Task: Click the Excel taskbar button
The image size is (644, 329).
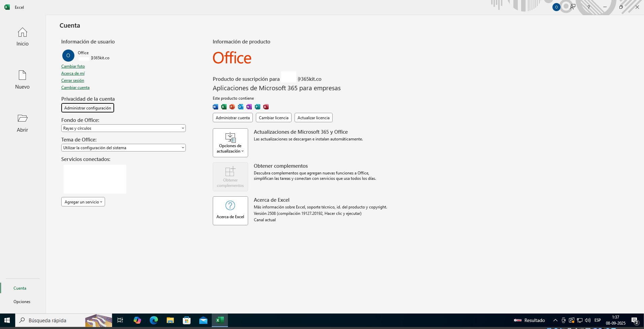Action: pos(220,320)
